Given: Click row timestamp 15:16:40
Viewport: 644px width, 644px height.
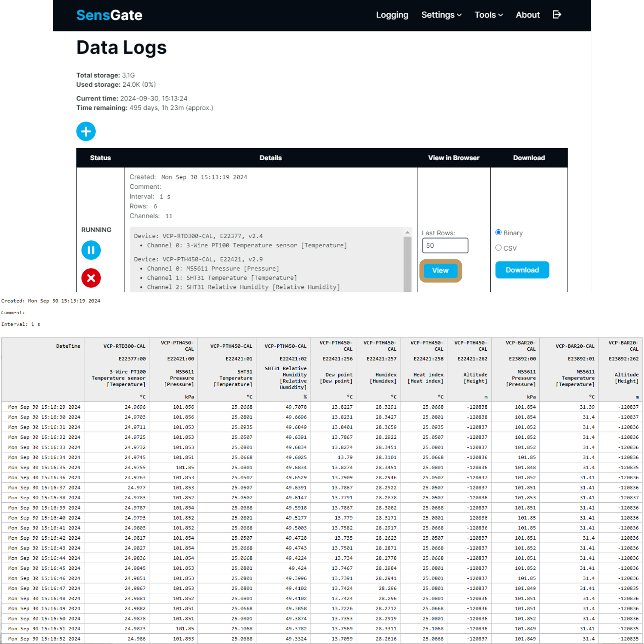Looking at the screenshot, I should click(44, 518).
